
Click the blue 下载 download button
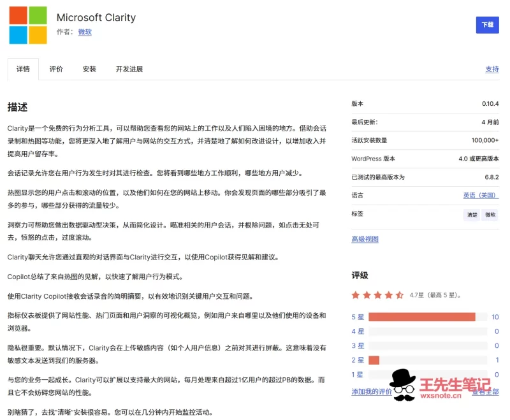point(487,25)
